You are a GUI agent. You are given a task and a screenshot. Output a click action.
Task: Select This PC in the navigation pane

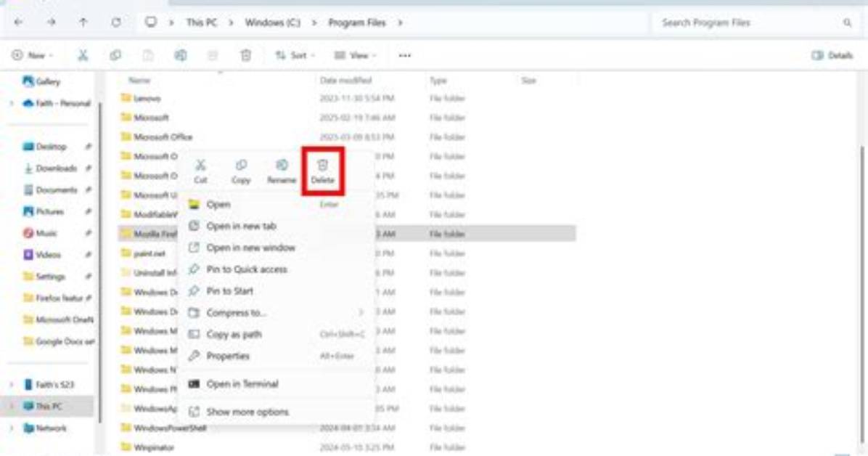[48, 406]
